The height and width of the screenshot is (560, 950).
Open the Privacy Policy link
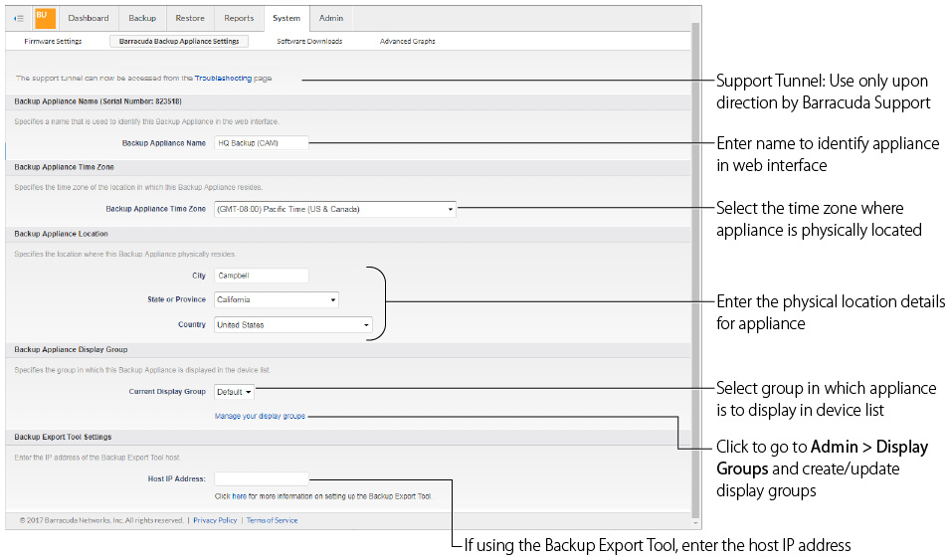click(215, 520)
